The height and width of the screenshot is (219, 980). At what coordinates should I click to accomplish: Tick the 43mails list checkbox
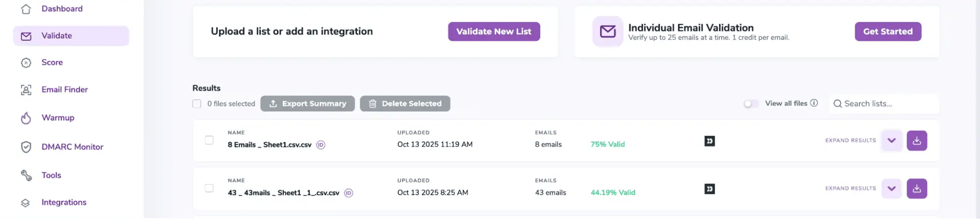[x=209, y=188]
